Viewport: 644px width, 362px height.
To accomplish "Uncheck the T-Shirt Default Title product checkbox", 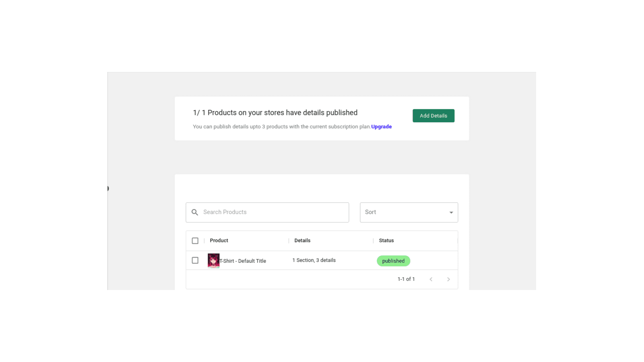I will pos(195,260).
